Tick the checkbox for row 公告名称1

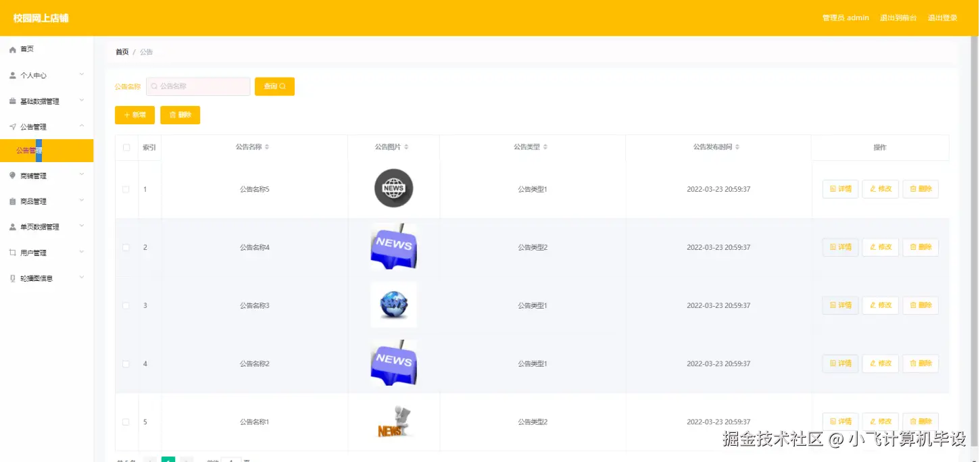(126, 422)
